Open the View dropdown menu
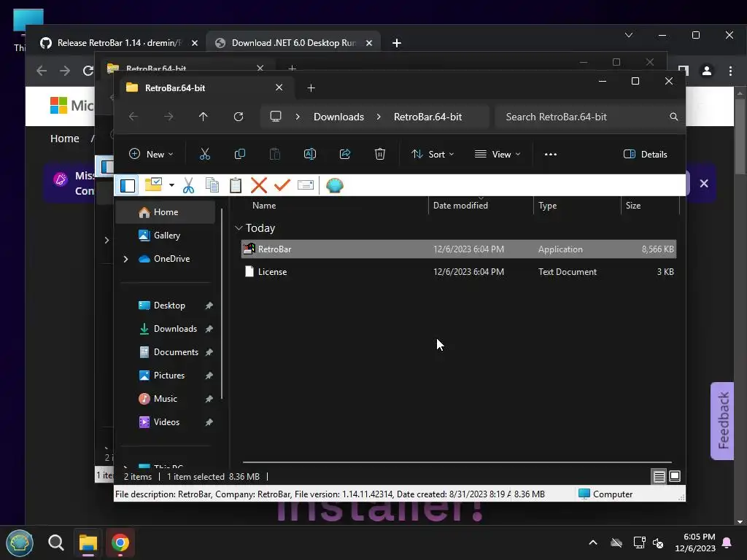This screenshot has width=747, height=560. pyautogui.click(x=498, y=155)
